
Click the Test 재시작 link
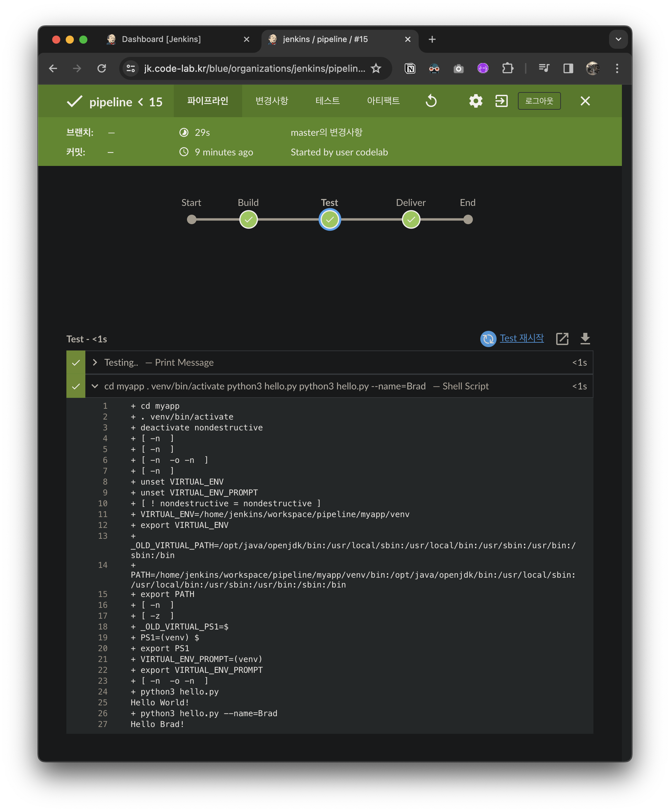pos(521,338)
